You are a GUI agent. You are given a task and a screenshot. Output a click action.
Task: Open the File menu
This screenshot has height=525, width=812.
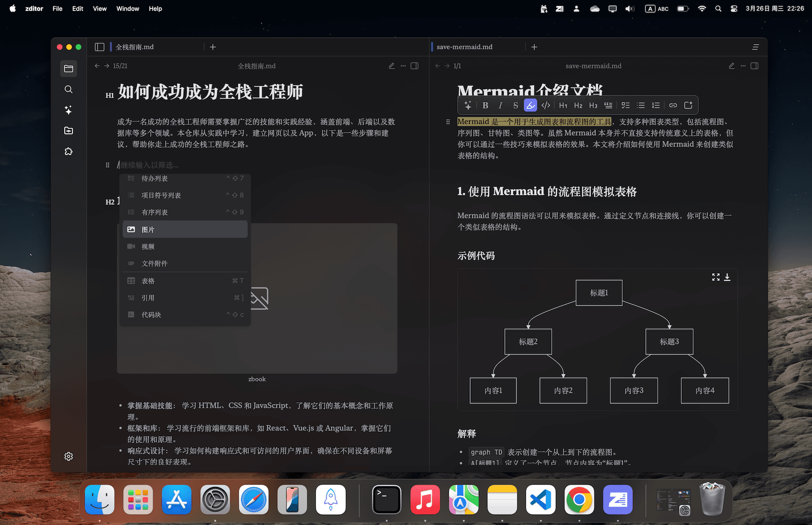[57, 8]
